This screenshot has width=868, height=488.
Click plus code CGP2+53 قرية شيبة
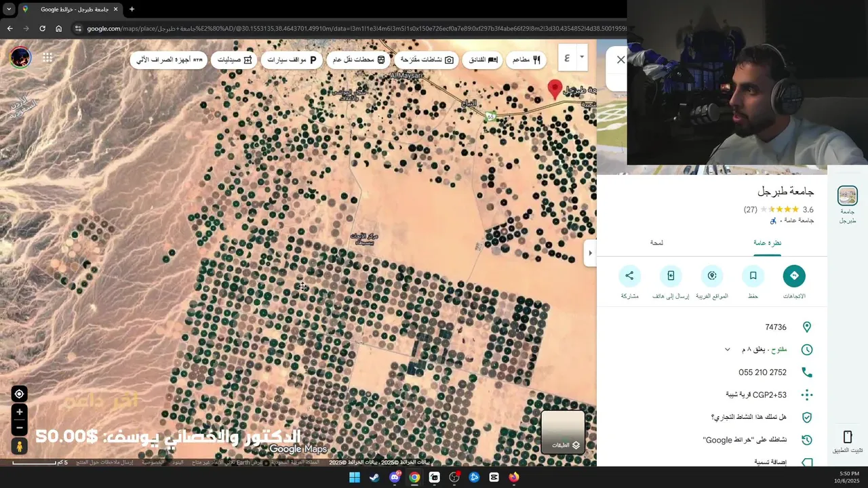coord(756,394)
